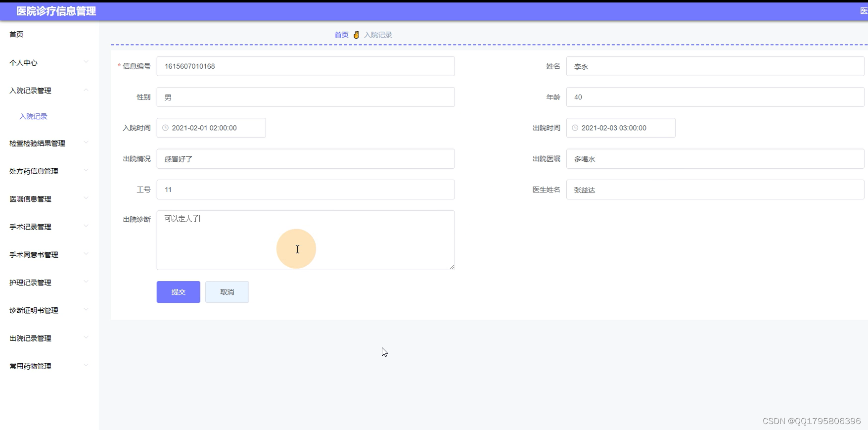Expand the 常用药物管理 chevron
This screenshot has height=430, width=868.
click(x=86, y=365)
